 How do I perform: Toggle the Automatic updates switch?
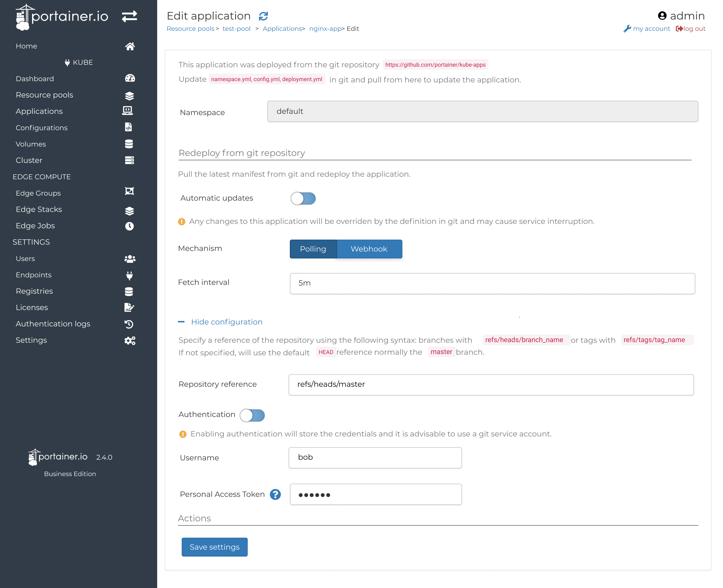303,198
